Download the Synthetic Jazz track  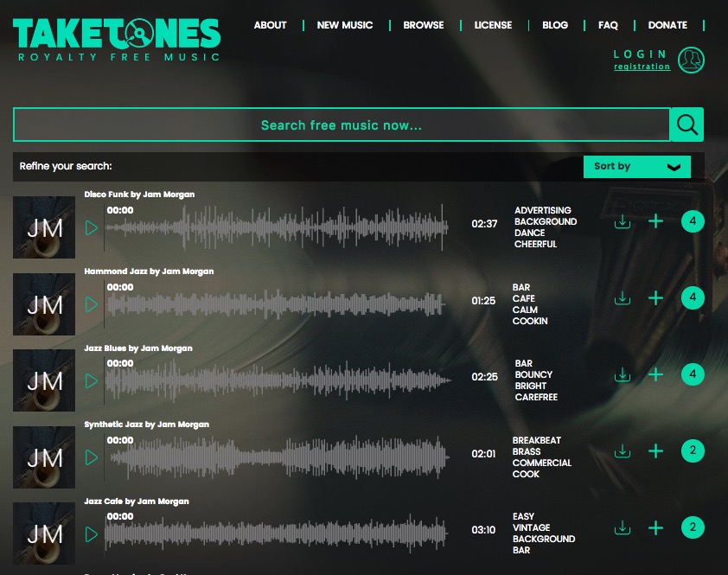point(623,451)
